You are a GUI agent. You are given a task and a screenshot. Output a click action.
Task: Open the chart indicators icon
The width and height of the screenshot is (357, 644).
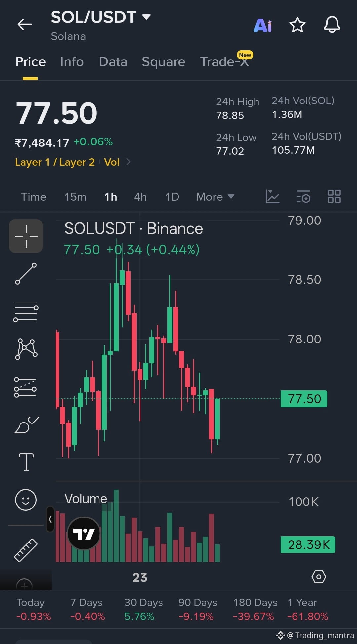(272, 196)
